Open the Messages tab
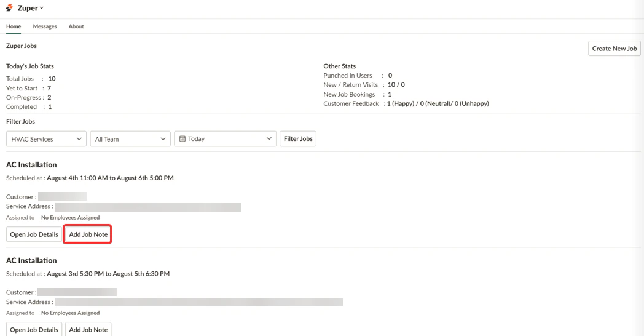This screenshot has height=336, width=644. 45,26
